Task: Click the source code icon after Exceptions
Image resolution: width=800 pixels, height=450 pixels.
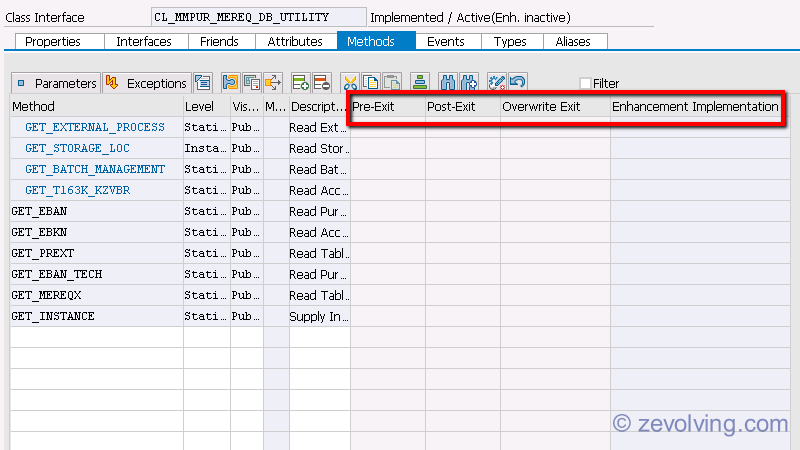Action: 203,83
